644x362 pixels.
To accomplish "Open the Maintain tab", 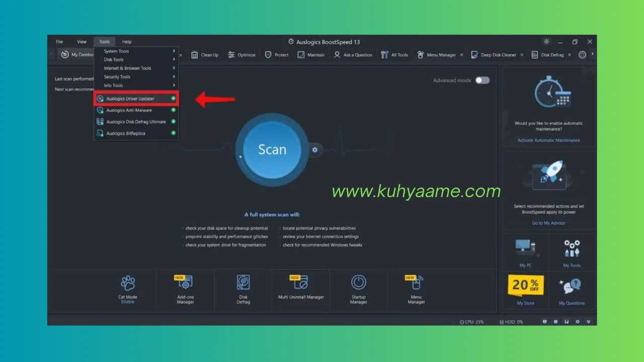I will (311, 55).
